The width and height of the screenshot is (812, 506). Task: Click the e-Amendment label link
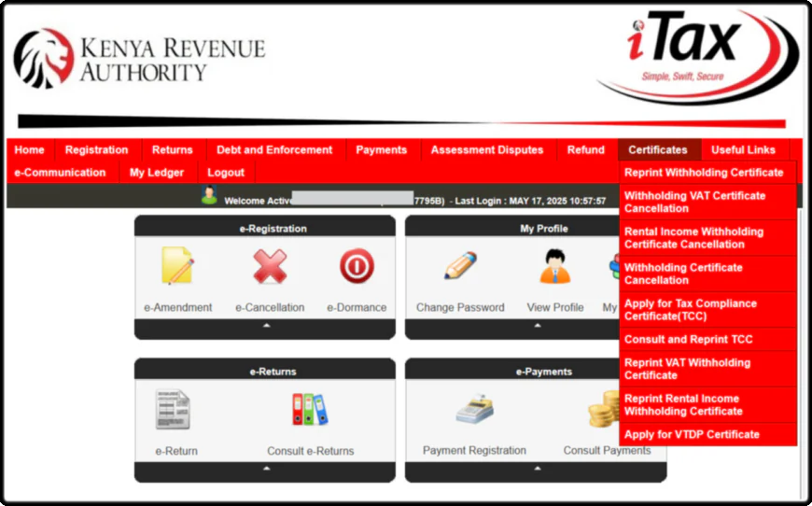pyautogui.click(x=177, y=308)
